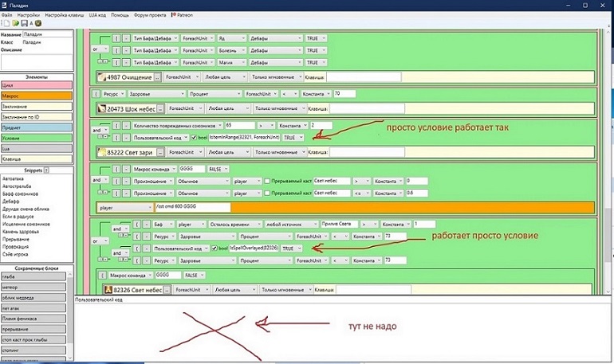Enable first Прерываемый каст checkbox
Screen dimensions: 614x364
267,181
